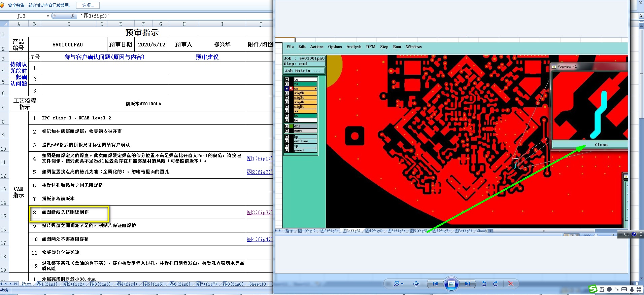
Task: Go to first sheet tab arrow
Action: [x=2, y=284]
